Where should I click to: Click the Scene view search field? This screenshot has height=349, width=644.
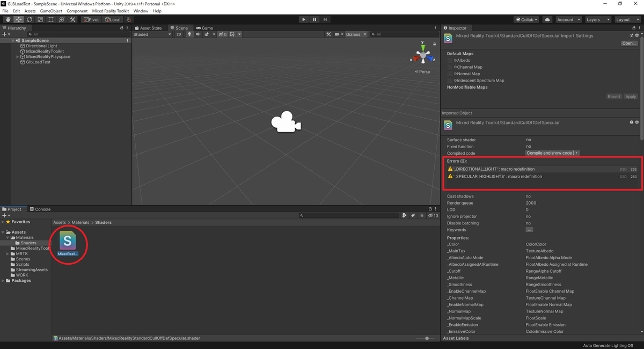pos(405,34)
